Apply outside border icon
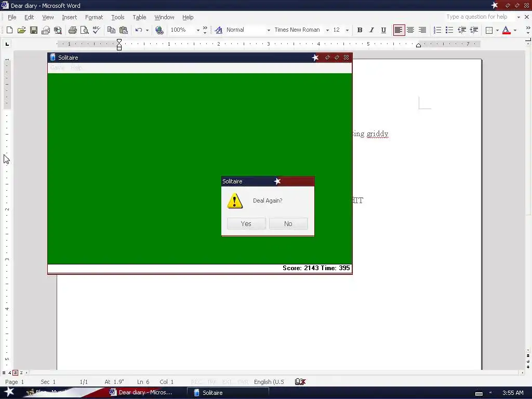The image size is (532, 399). click(489, 30)
